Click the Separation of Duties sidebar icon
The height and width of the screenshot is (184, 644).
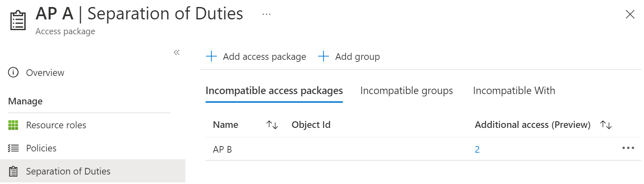(13, 171)
